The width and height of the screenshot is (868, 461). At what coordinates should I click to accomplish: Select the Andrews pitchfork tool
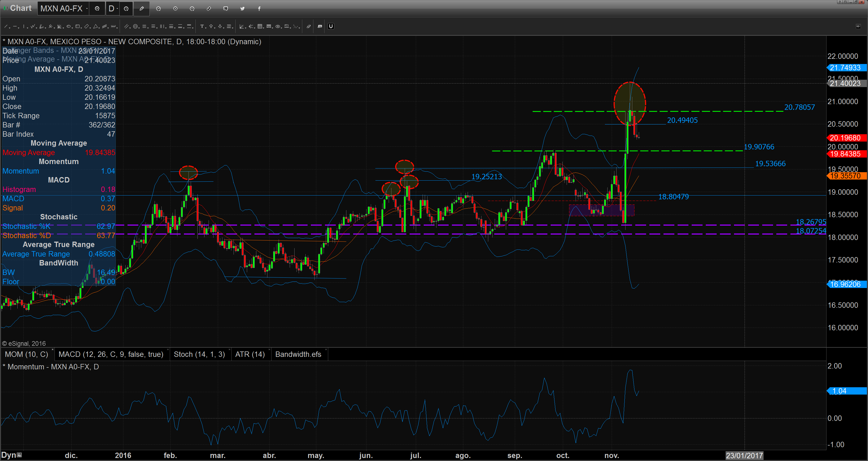[50, 26]
